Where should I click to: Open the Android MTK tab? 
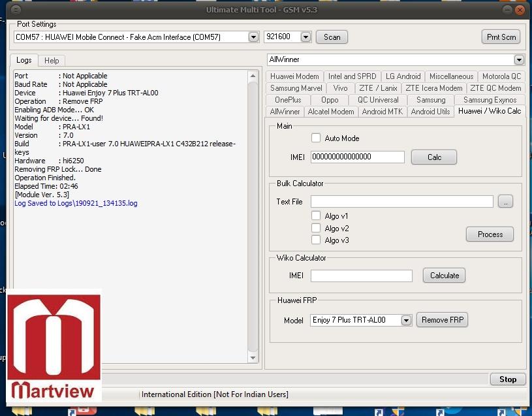[x=383, y=112]
